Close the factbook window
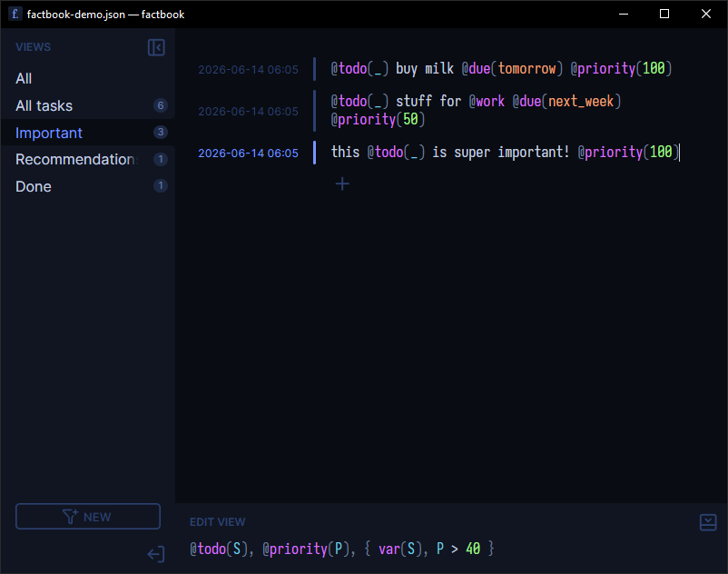This screenshot has height=574, width=728. [705, 14]
